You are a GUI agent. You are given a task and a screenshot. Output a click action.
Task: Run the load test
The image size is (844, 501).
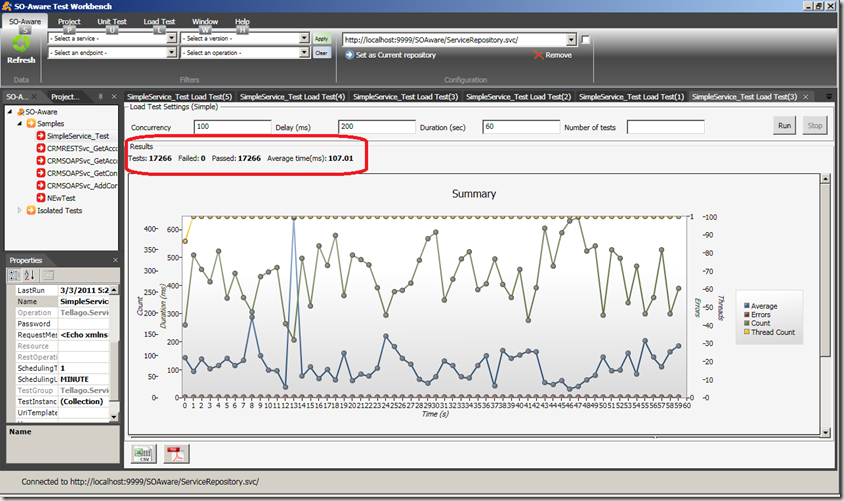pyautogui.click(x=784, y=126)
